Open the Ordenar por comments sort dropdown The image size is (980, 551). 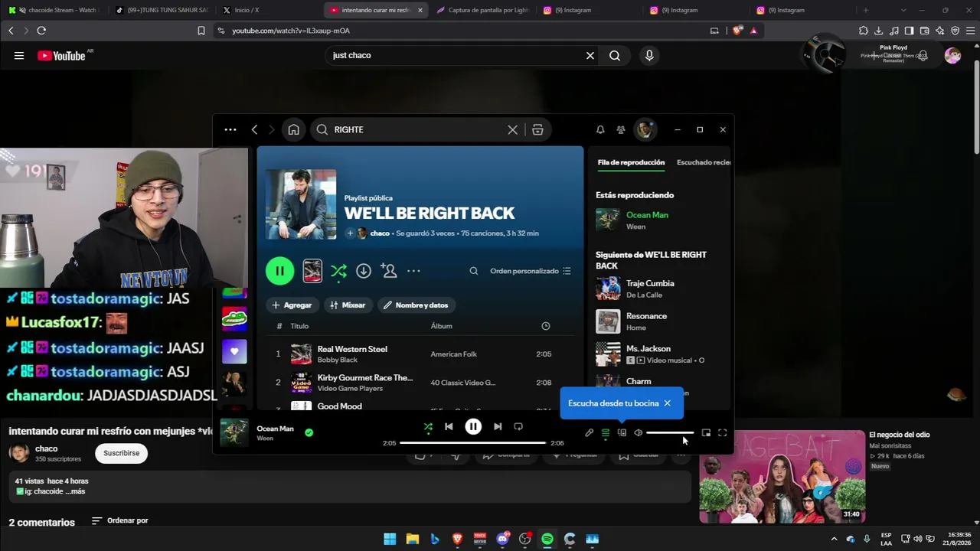[x=119, y=520]
